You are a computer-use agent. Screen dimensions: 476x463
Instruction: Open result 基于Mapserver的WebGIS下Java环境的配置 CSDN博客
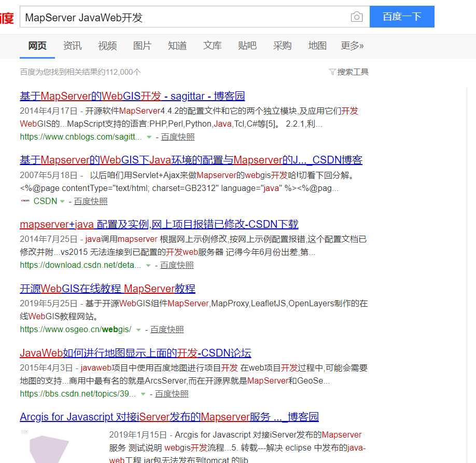coord(191,160)
